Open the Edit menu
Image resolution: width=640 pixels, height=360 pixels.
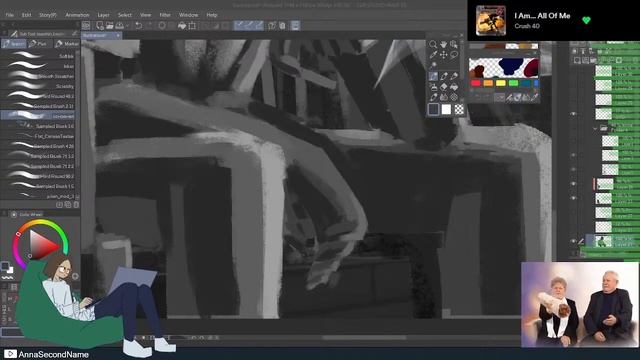pos(27,15)
